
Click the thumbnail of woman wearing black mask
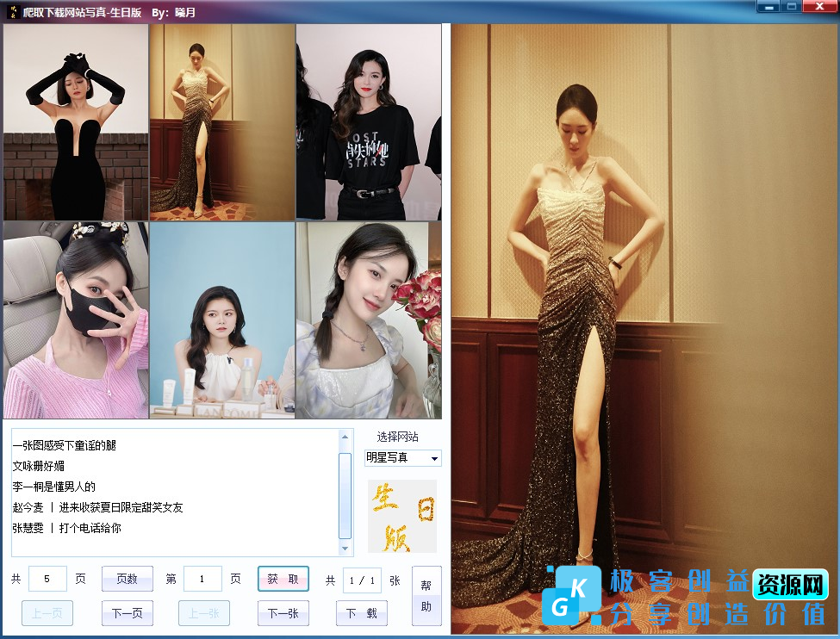click(x=75, y=319)
